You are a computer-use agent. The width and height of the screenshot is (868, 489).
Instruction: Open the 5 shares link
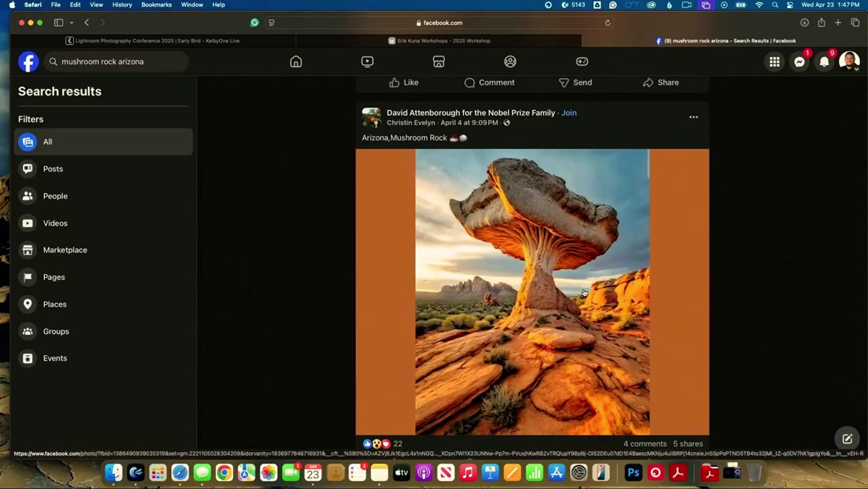688,444
